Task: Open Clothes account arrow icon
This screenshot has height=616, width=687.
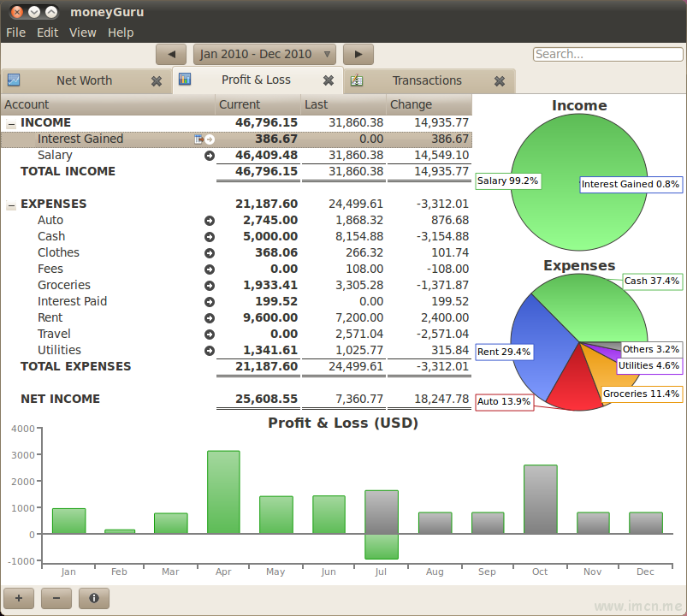Action: tap(210, 252)
